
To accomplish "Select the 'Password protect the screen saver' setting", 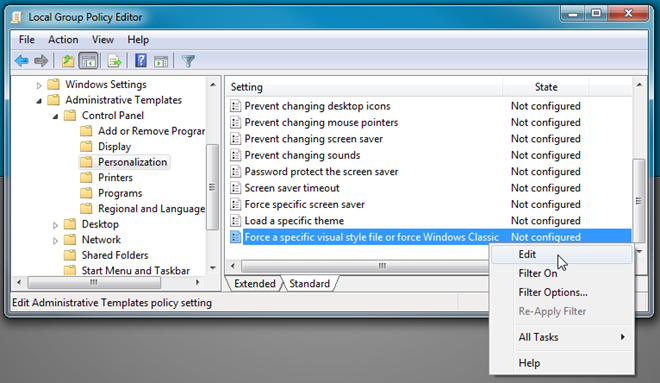I will (321, 171).
